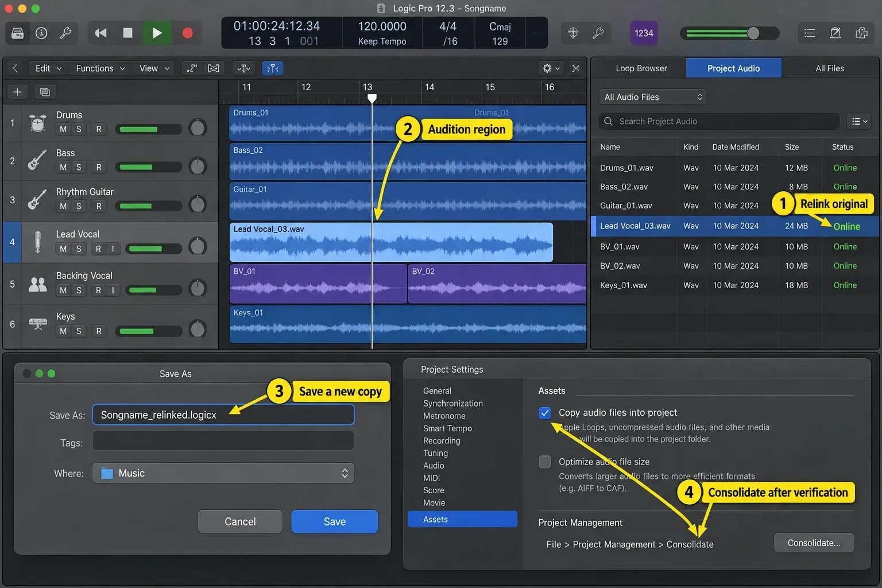The height and width of the screenshot is (588, 882).
Task: Arm recording with the Record button
Action: coord(187,33)
